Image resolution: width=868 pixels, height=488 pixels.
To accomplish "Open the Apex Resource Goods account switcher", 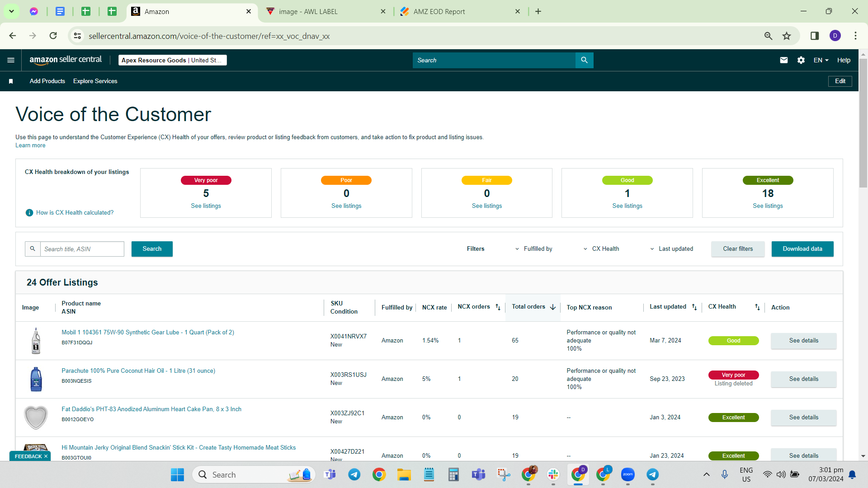I will pos(173,60).
